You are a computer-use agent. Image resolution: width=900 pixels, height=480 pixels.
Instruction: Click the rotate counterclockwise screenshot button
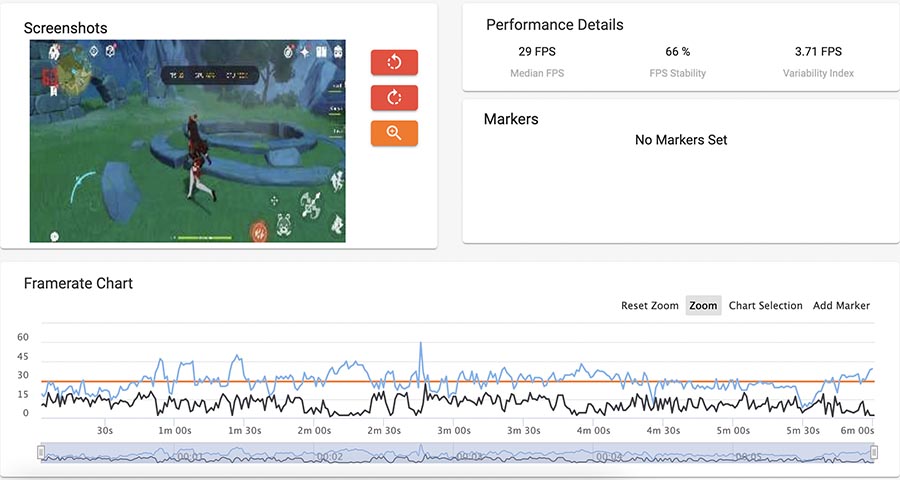394,62
